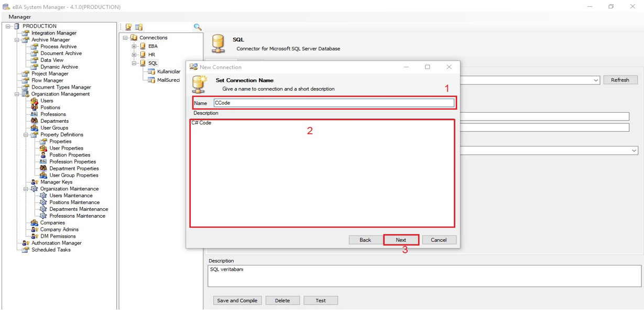The width and height of the screenshot is (644, 310).
Task: Cancel the New Connection dialog
Action: [439, 240]
